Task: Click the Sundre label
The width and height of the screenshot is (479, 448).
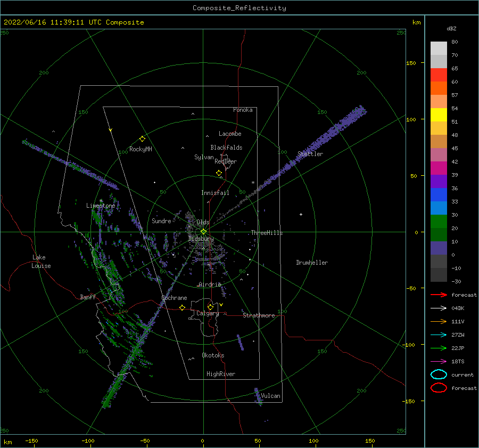Action: (161, 221)
